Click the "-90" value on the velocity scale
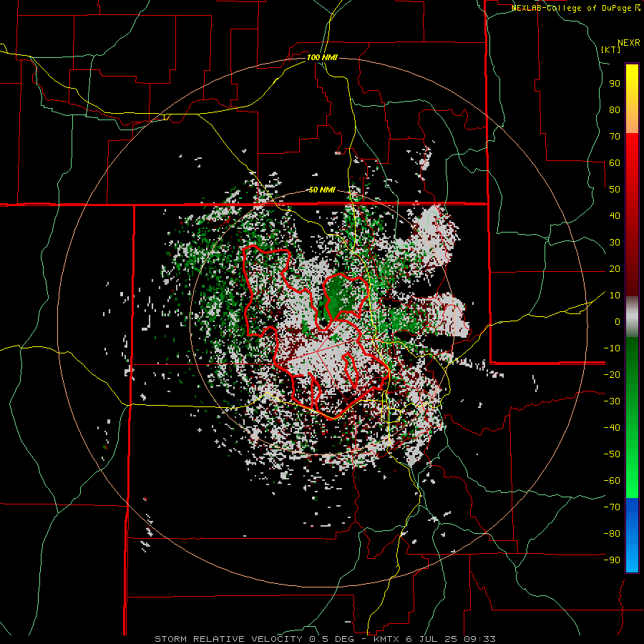Viewport: 644px width, 644px height. 612,560
